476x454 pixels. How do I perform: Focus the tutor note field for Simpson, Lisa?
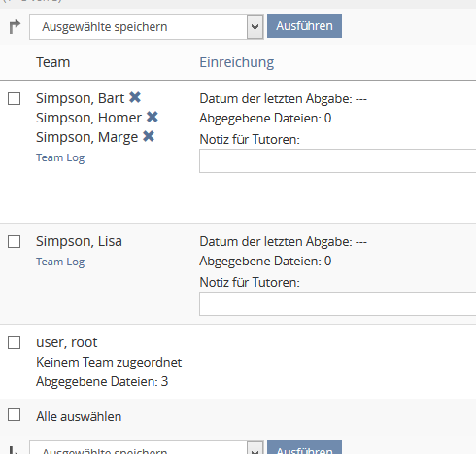click(x=338, y=304)
